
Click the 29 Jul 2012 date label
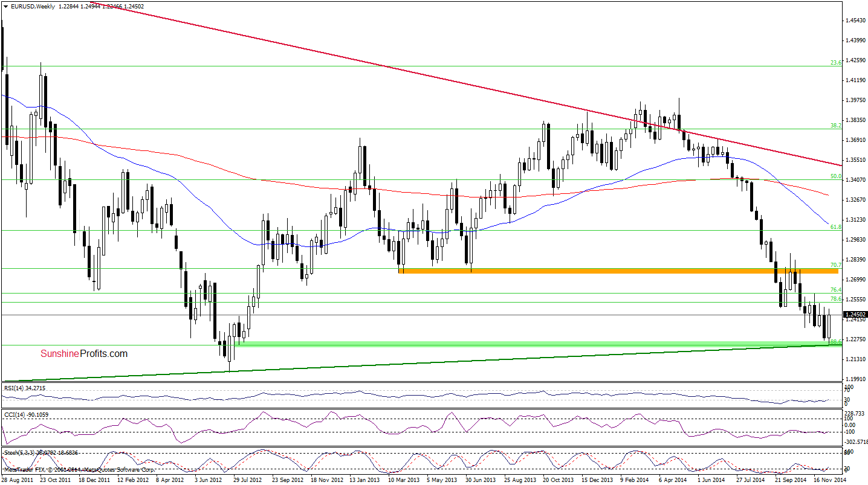(247, 480)
